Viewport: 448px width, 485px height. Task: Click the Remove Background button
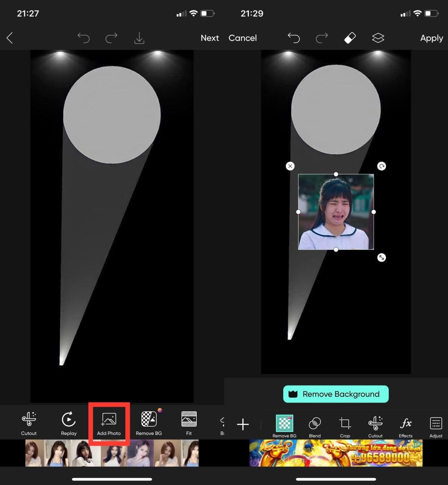click(336, 394)
